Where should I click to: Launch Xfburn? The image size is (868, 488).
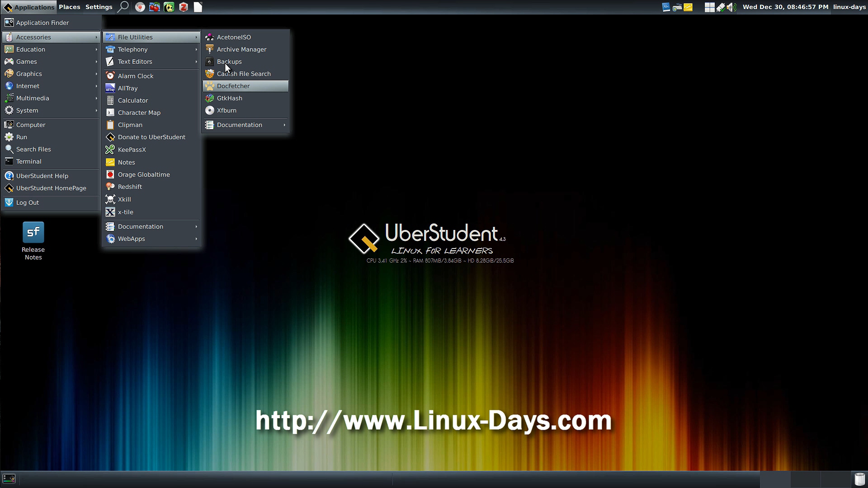(x=246, y=110)
